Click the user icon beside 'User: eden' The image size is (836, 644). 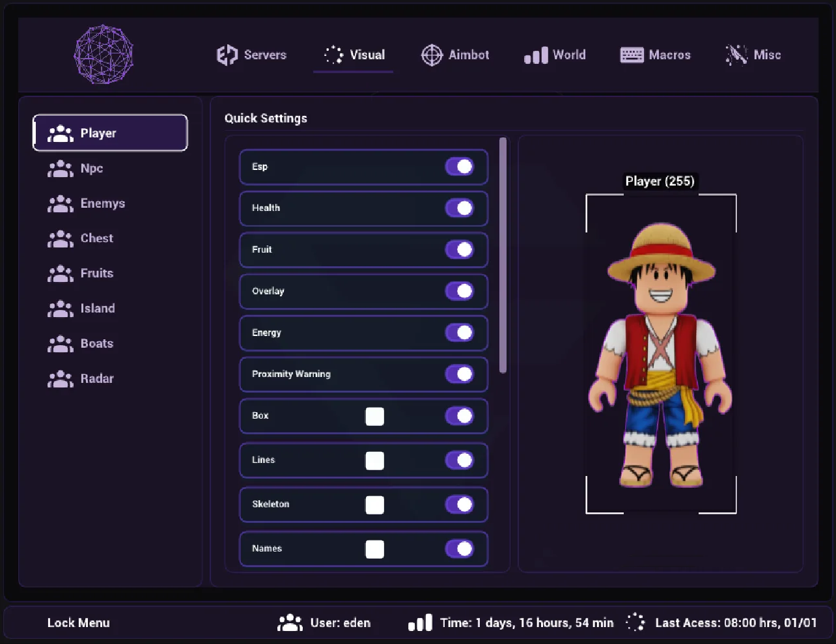290,623
